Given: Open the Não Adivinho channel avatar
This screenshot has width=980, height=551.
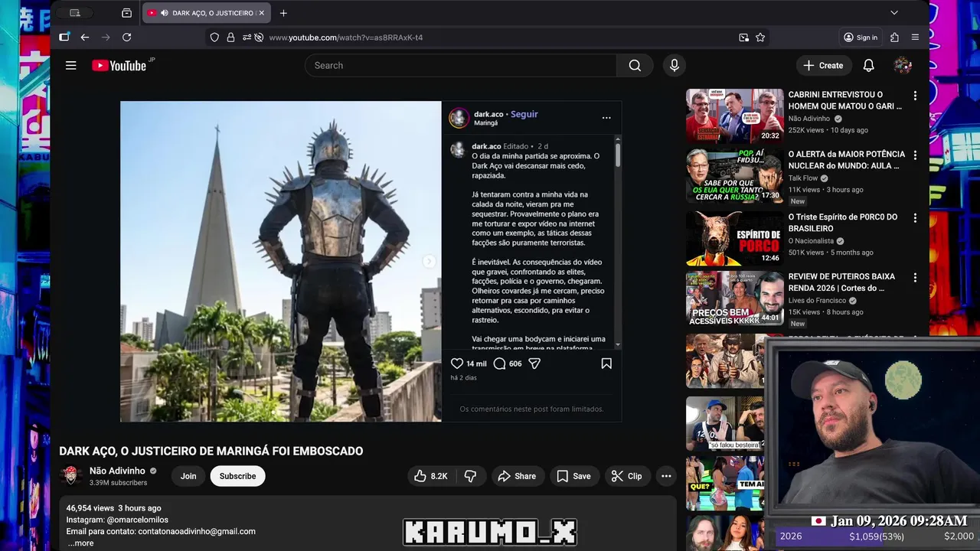Looking at the screenshot, I should coord(71,476).
